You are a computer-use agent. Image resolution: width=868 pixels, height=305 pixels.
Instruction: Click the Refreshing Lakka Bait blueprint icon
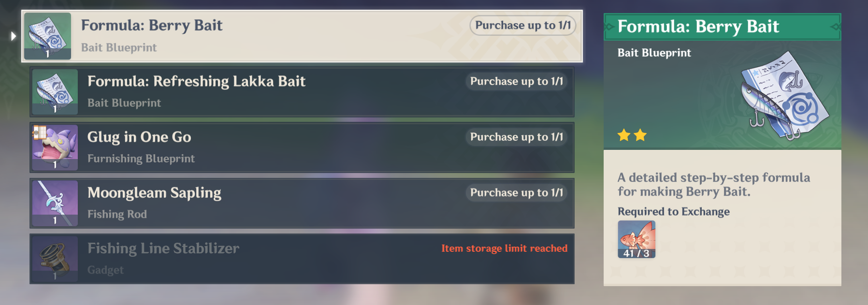(x=55, y=92)
